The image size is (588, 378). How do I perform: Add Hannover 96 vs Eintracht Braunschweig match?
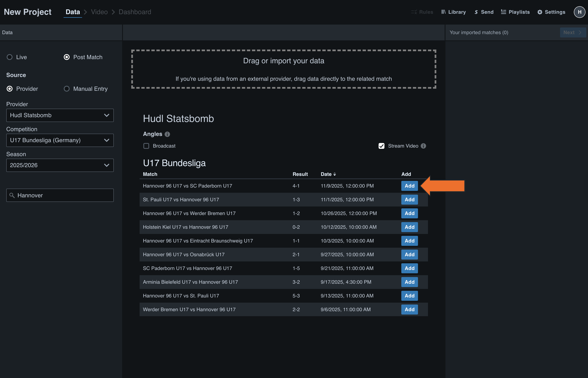point(409,241)
